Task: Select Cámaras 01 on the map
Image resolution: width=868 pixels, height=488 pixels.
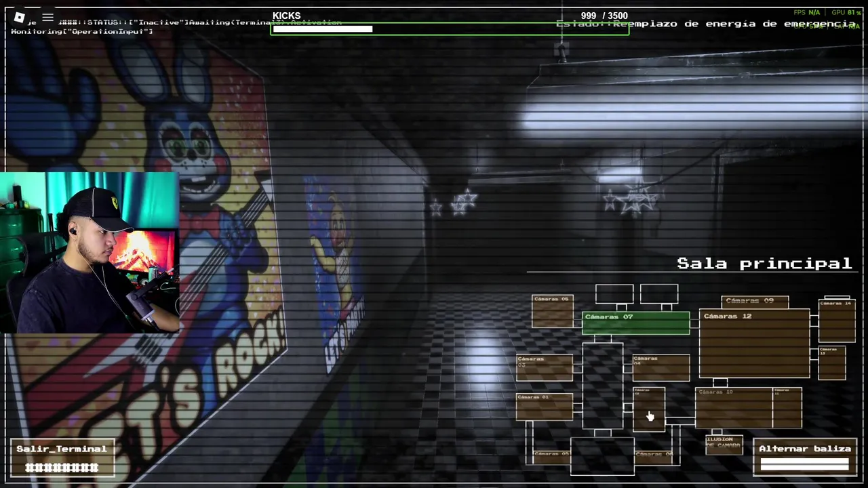Action: [545, 407]
